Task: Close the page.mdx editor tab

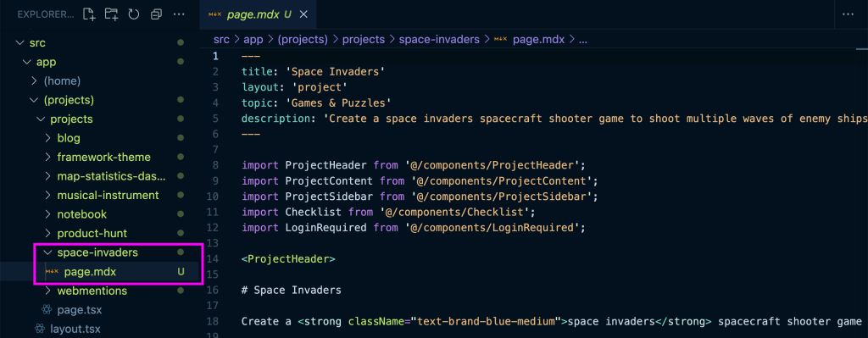Action: click(303, 15)
